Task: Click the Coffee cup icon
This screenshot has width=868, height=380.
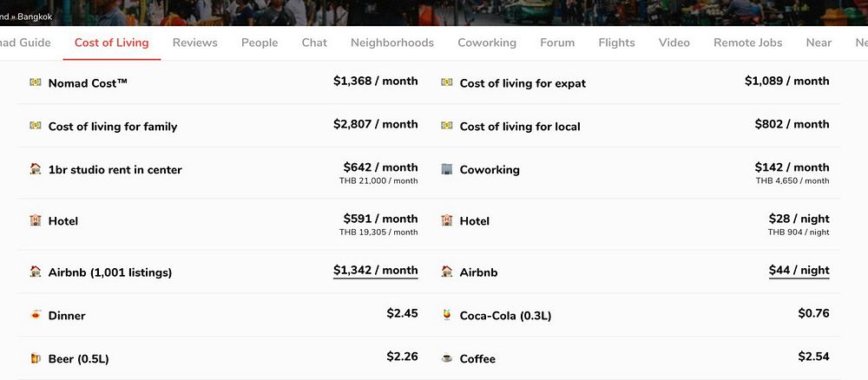Action: pyautogui.click(x=447, y=358)
